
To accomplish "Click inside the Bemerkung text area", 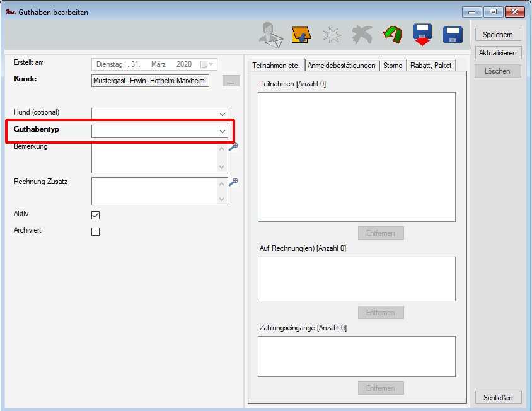I will [154, 158].
